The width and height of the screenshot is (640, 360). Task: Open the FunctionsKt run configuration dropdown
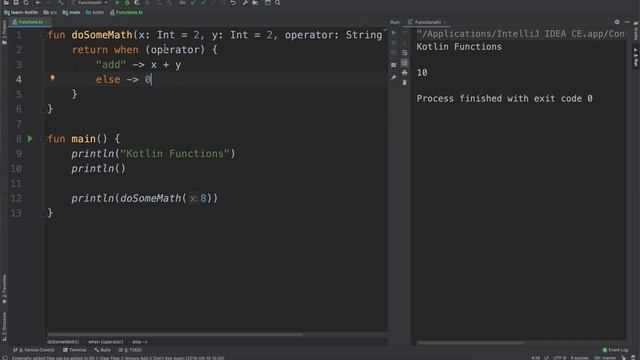coord(90,2)
